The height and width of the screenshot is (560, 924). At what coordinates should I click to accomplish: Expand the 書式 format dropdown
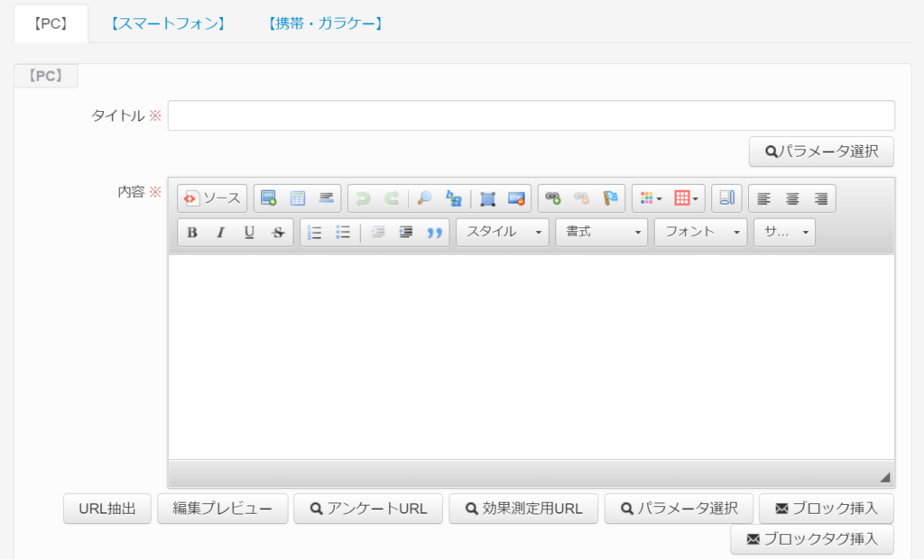[602, 233]
